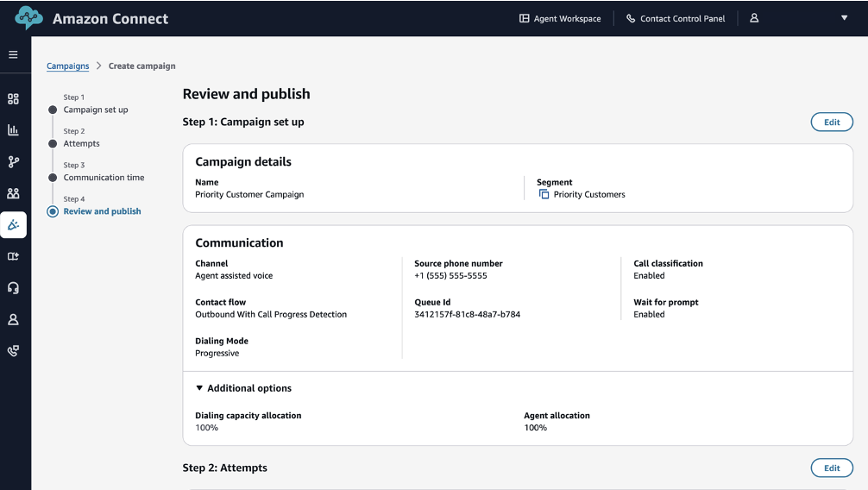Screen dimensions: 868x490
Task: Click Edit for Step 1 Campaign set up
Action: pos(832,122)
